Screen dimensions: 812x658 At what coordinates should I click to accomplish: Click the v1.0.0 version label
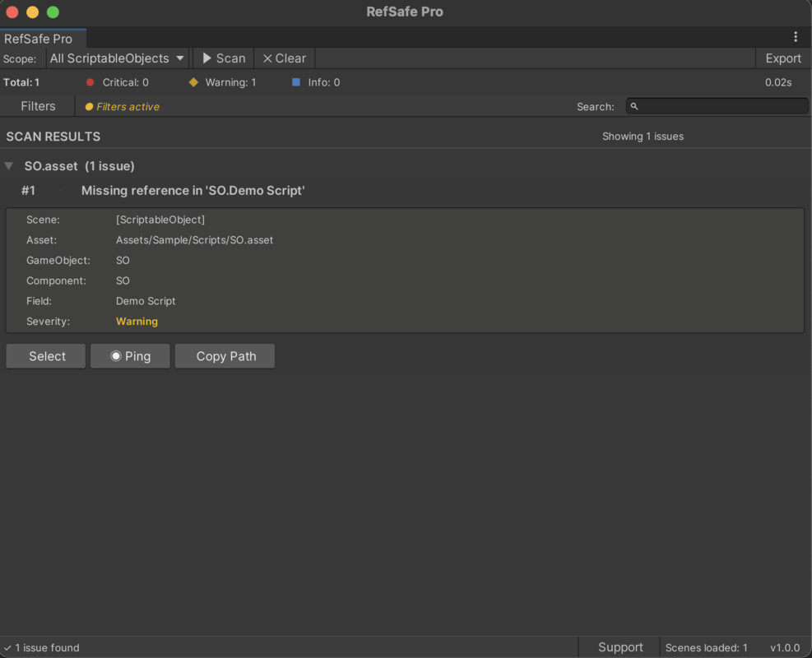[785, 647]
